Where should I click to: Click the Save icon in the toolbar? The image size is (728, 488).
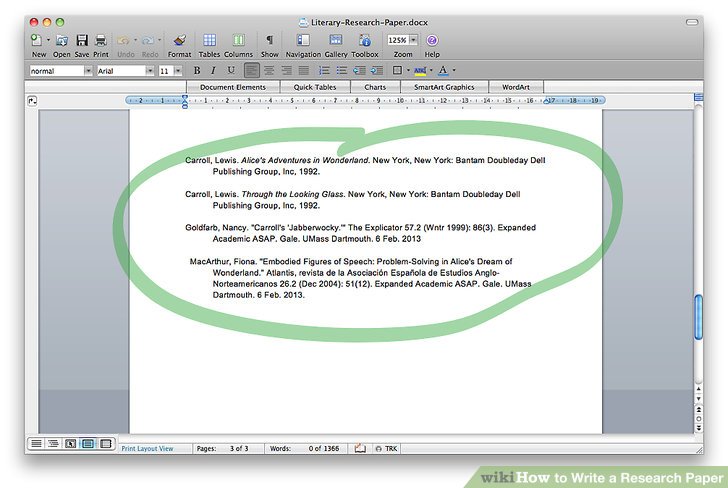coord(82,40)
